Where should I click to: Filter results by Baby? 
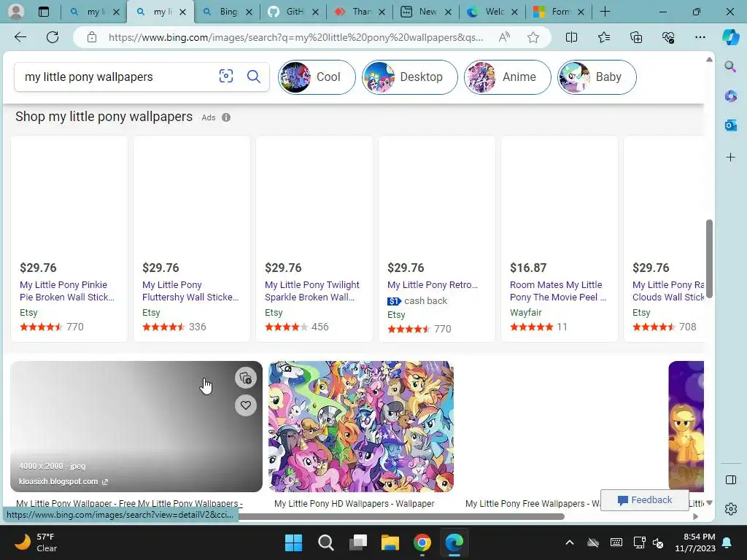597,77
